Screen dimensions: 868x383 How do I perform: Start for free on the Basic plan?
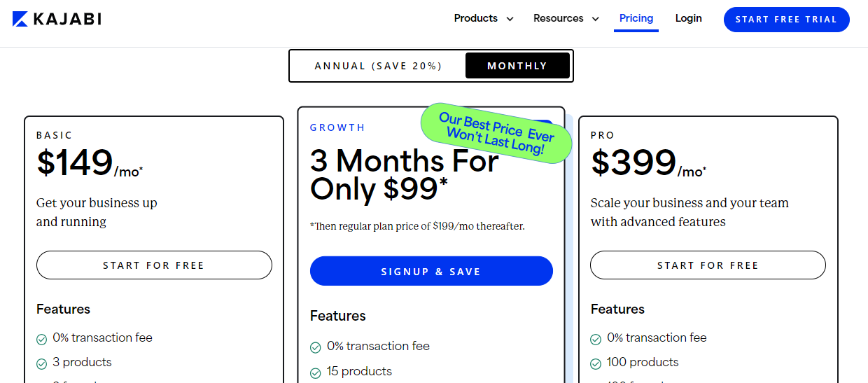click(154, 265)
